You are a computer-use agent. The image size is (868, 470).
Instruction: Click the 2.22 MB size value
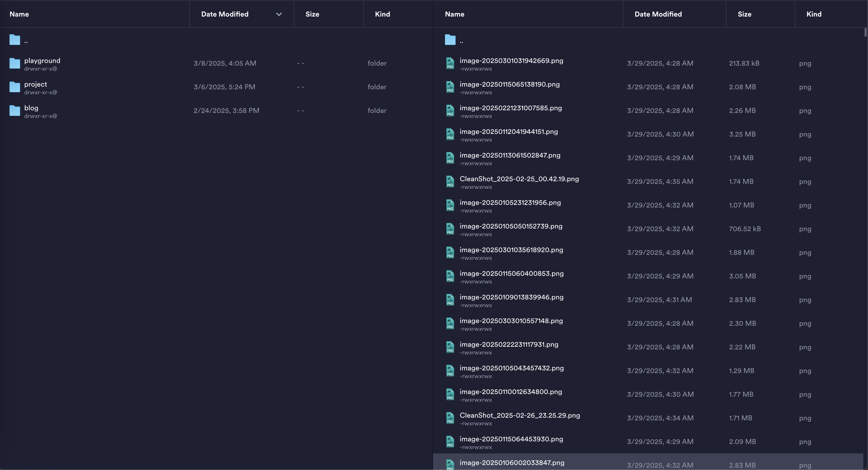[x=742, y=347]
